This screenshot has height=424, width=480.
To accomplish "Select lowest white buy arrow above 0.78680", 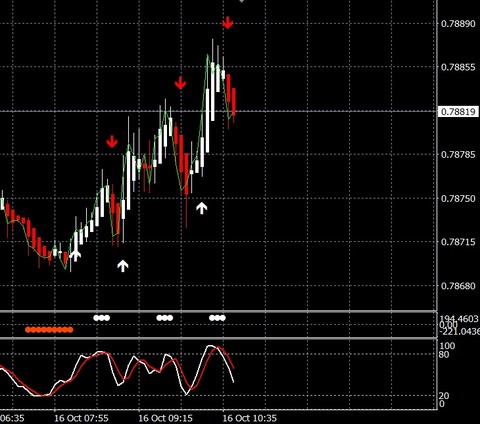I will tap(123, 266).
